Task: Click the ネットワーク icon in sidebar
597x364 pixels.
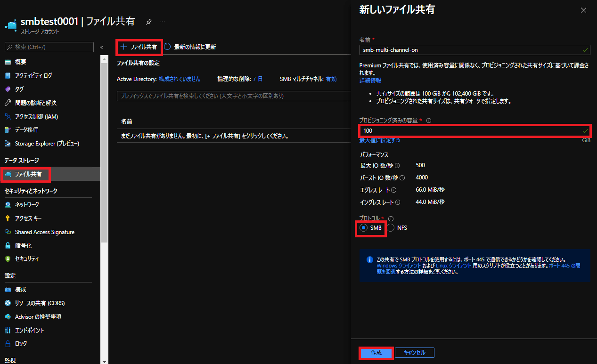Action: pos(8,204)
